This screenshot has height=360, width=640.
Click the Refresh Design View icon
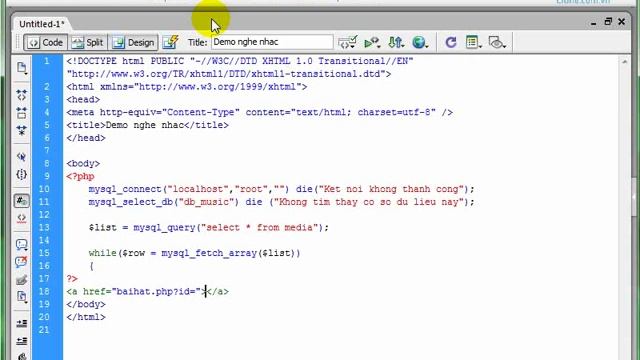451,42
